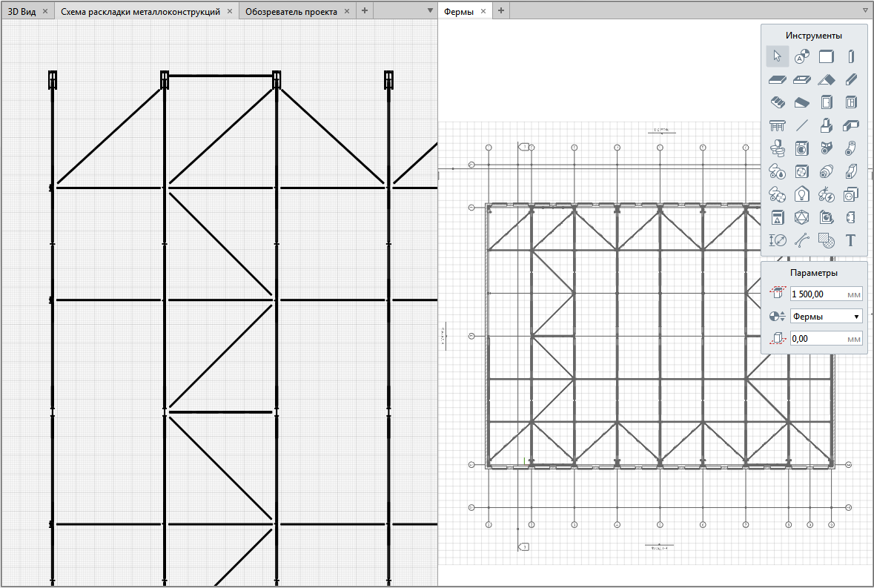Select the Ventilation routing tool
Viewport: 874px width, 588px height.
tap(777, 194)
